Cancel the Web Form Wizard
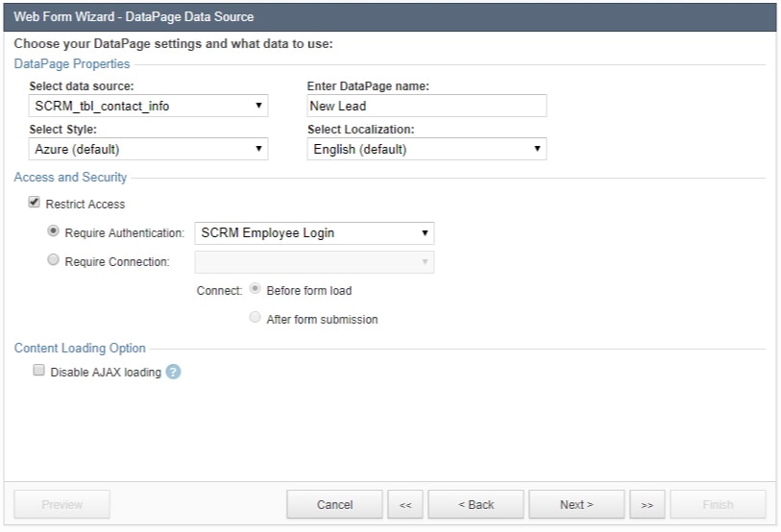781x532 pixels. coord(334,505)
